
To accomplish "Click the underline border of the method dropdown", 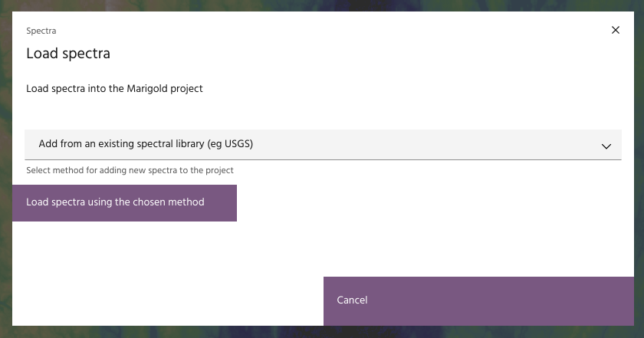I will click(322, 159).
